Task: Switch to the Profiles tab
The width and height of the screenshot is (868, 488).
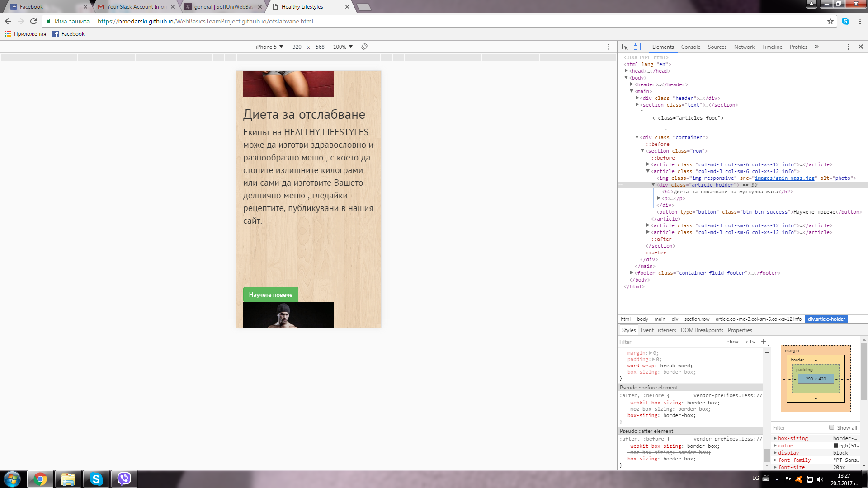Action: pyautogui.click(x=798, y=47)
